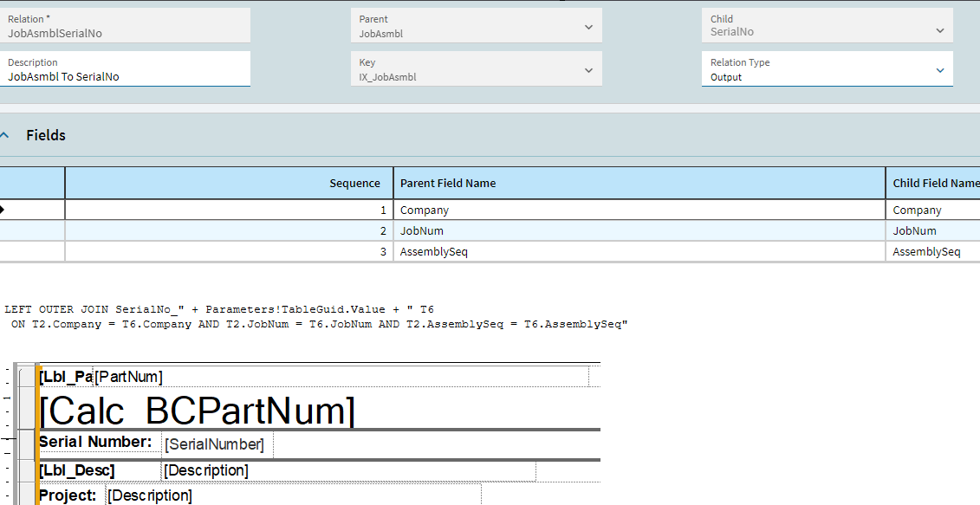Click the Child Field Name column header
This screenshot has height=505, width=980.
click(933, 183)
